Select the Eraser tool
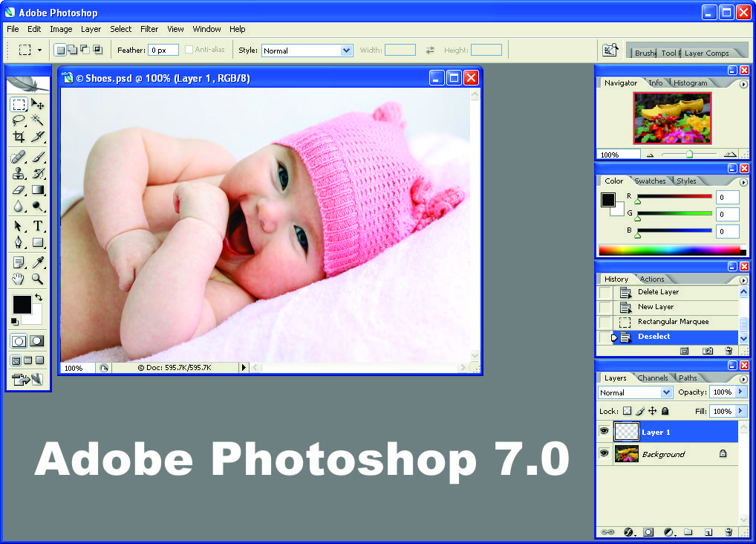This screenshot has width=756, height=544. [x=19, y=190]
